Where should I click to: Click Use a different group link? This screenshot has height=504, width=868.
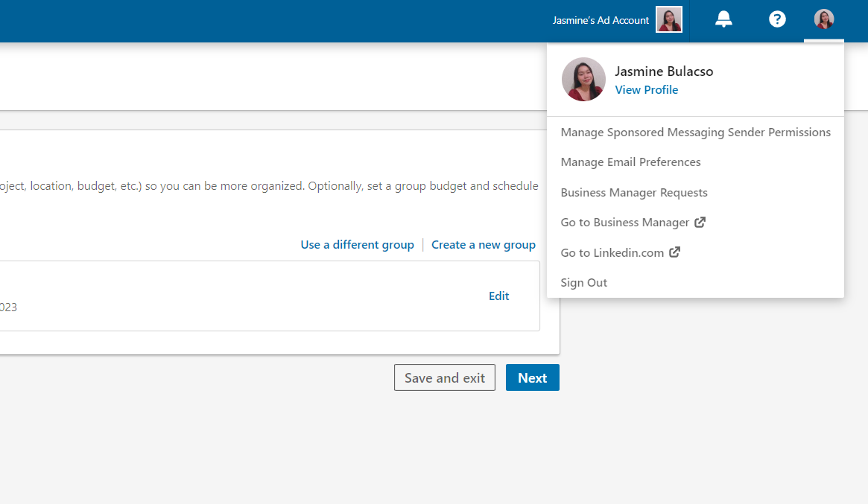coord(357,244)
